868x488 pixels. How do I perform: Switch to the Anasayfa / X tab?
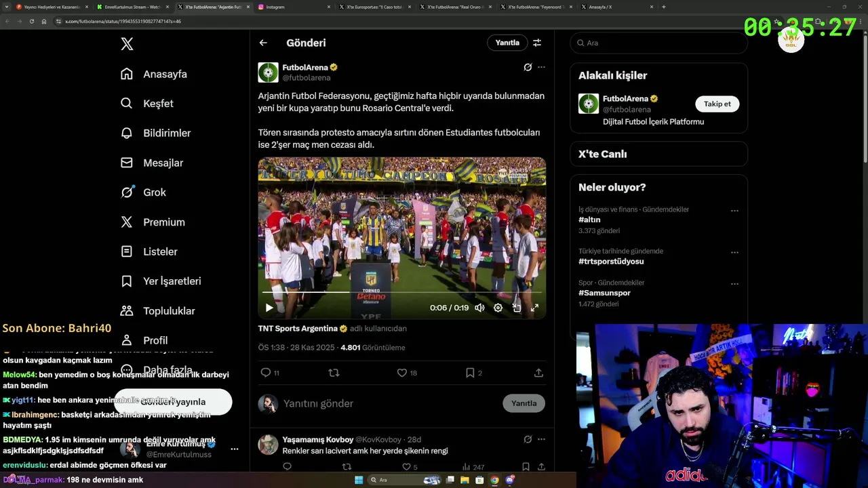tap(616, 7)
